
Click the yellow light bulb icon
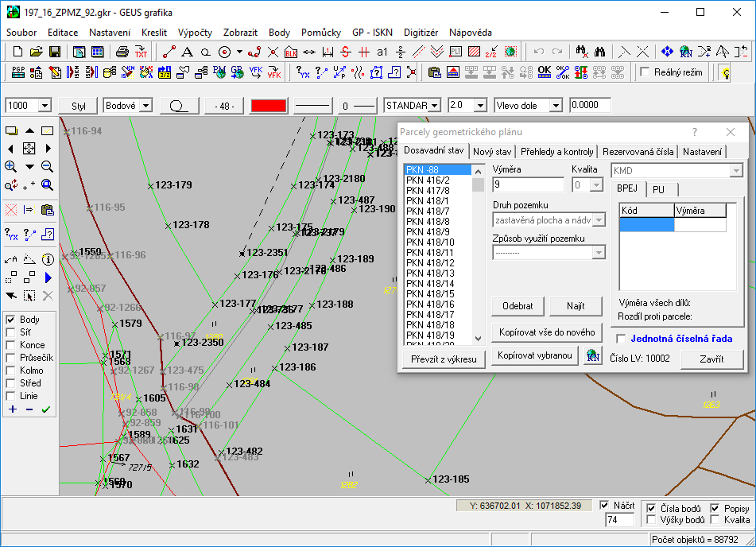725,72
